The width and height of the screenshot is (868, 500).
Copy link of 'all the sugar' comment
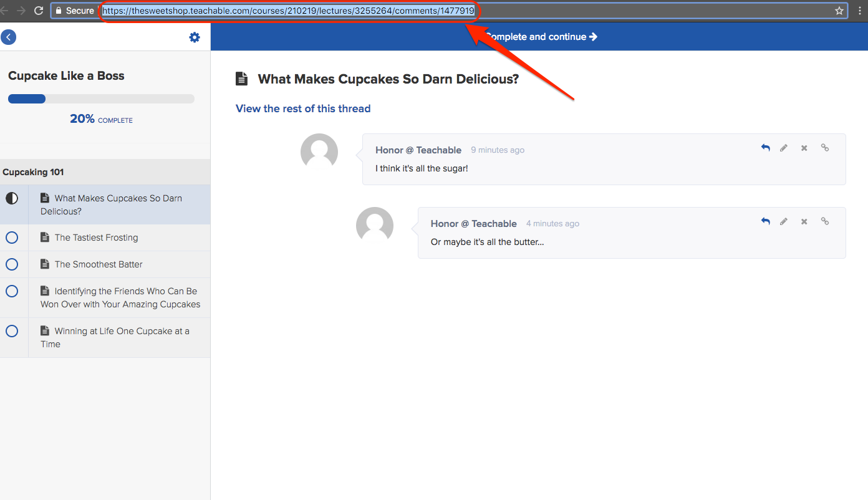point(825,148)
